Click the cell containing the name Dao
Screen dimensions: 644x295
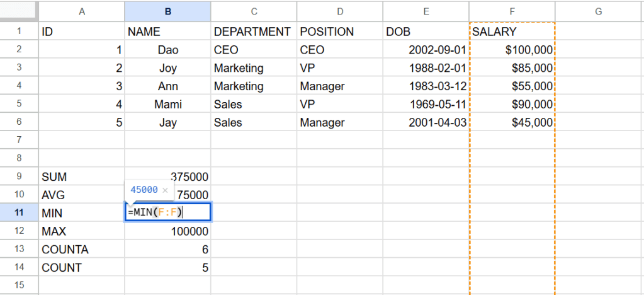167,50
